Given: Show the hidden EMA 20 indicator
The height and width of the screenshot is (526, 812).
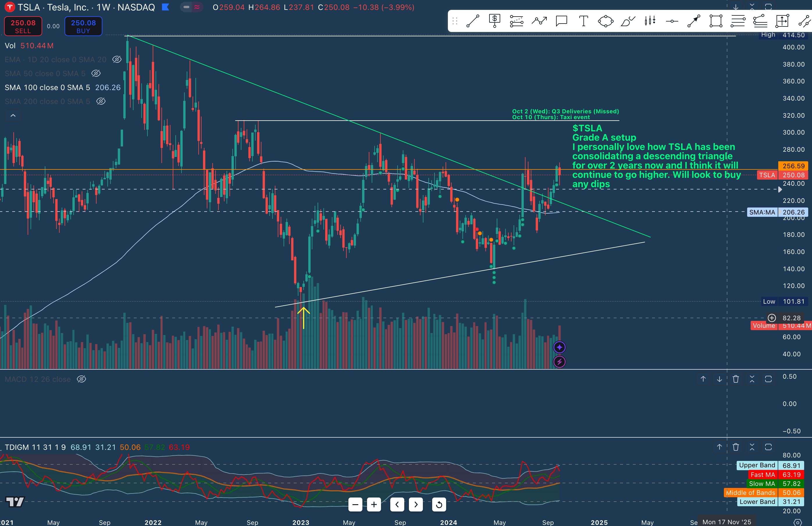Looking at the screenshot, I should 117,60.
